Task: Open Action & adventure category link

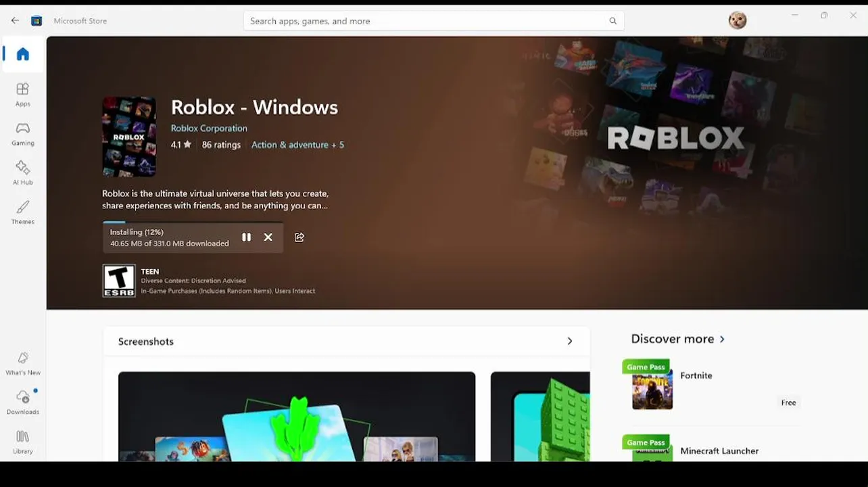Action: pos(289,145)
